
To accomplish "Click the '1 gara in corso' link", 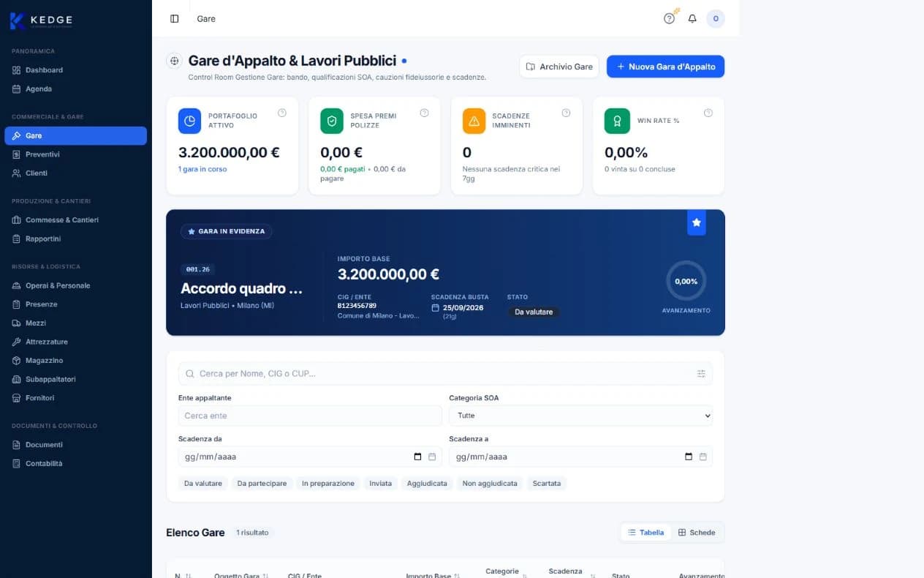I will click(x=202, y=169).
